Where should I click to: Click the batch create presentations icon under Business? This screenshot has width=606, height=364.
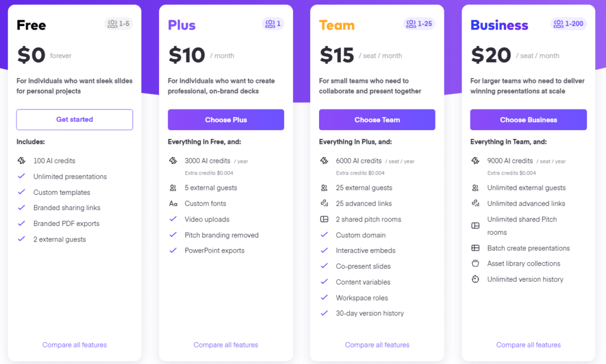point(476,248)
